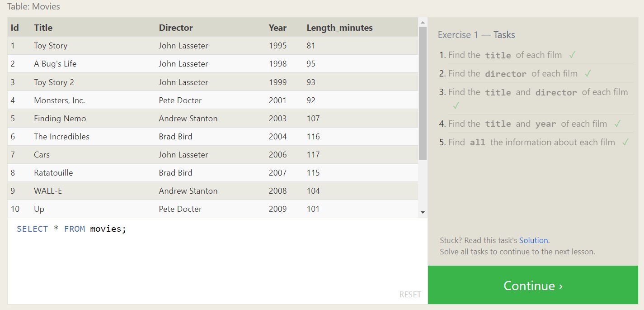This screenshot has height=310, width=644.
Task: Click the year '1995' cell
Action: [x=277, y=46]
